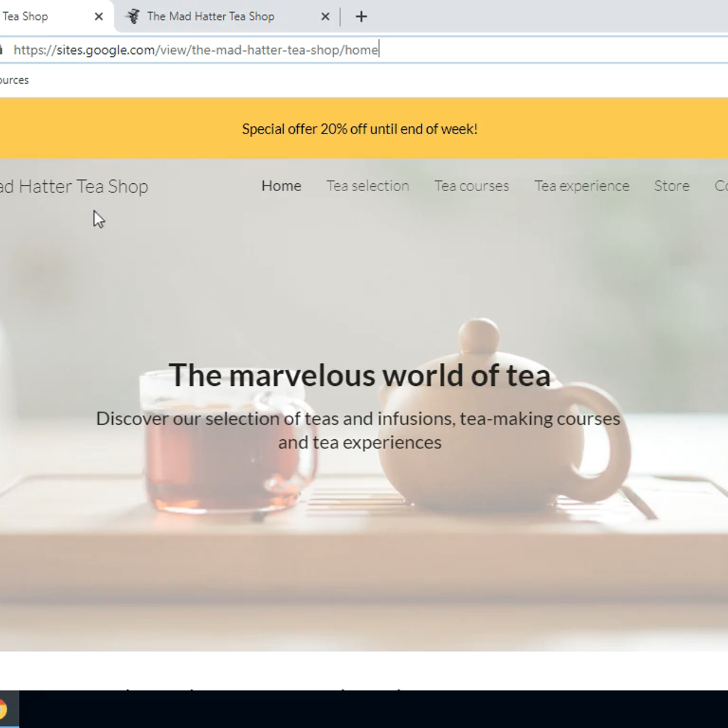Image resolution: width=728 pixels, height=728 pixels.
Task: Click the Mad Hatter Tea Shop site title
Action: (74, 186)
